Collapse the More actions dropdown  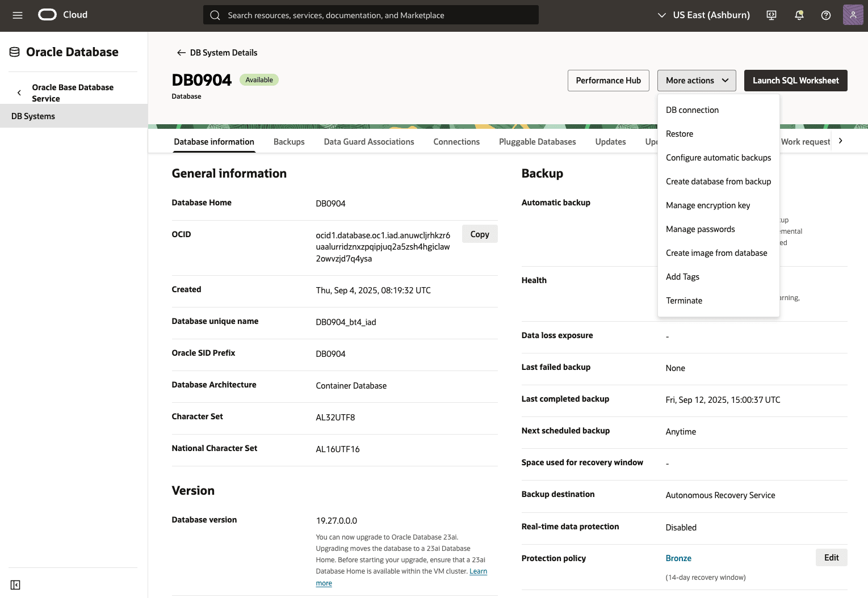pos(697,80)
